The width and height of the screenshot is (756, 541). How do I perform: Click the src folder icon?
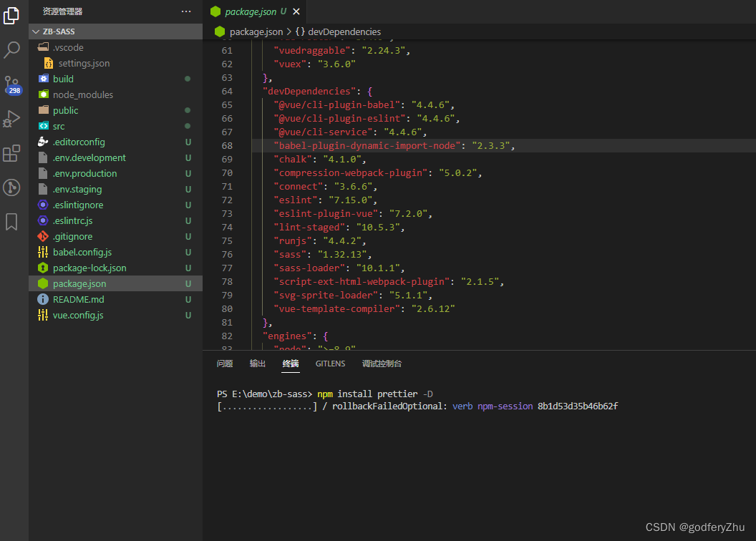point(44,126)
